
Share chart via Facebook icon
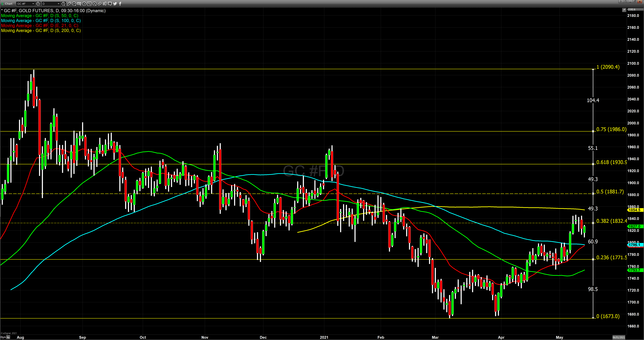point(120,4)
